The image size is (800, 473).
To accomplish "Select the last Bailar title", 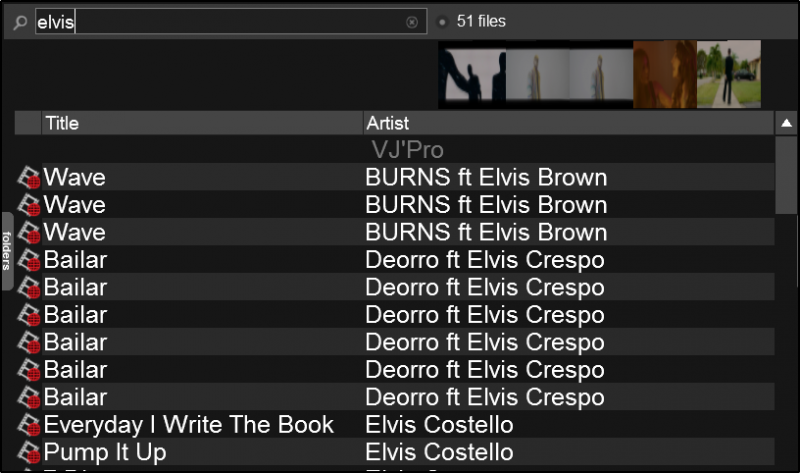I will [x=76, y=397].
